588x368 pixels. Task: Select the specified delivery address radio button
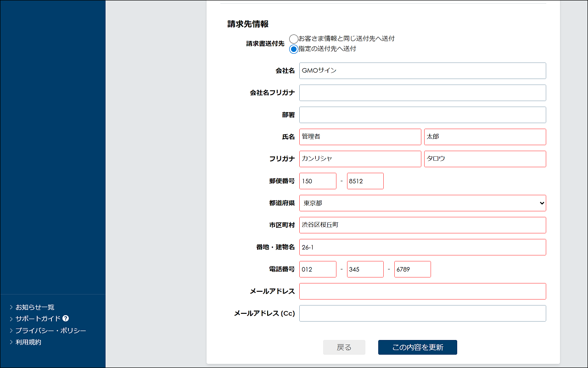click(294, 49)
